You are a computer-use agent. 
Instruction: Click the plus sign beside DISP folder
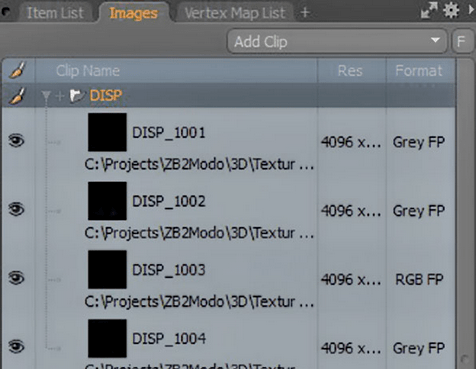click(60, 96)
